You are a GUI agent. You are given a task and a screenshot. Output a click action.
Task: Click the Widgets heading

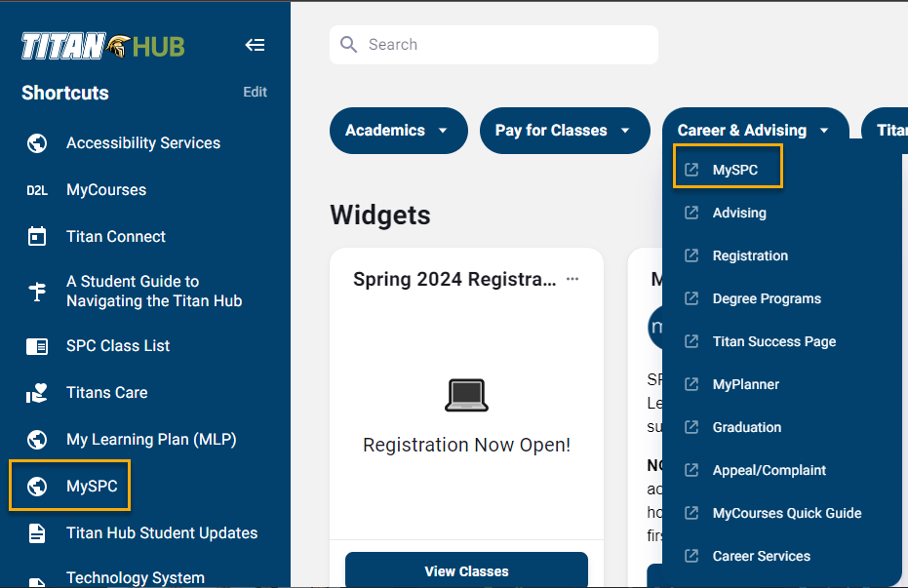[380, 216]
